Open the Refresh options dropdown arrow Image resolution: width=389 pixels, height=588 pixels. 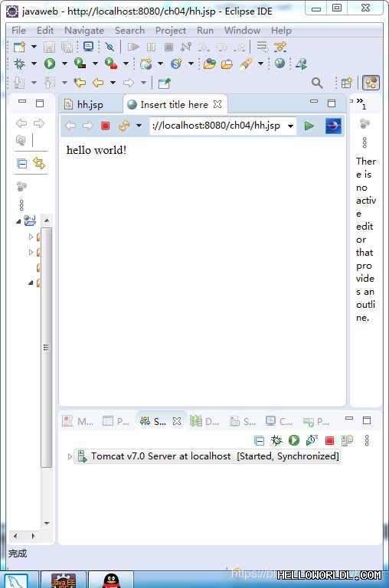coord(139,126)
